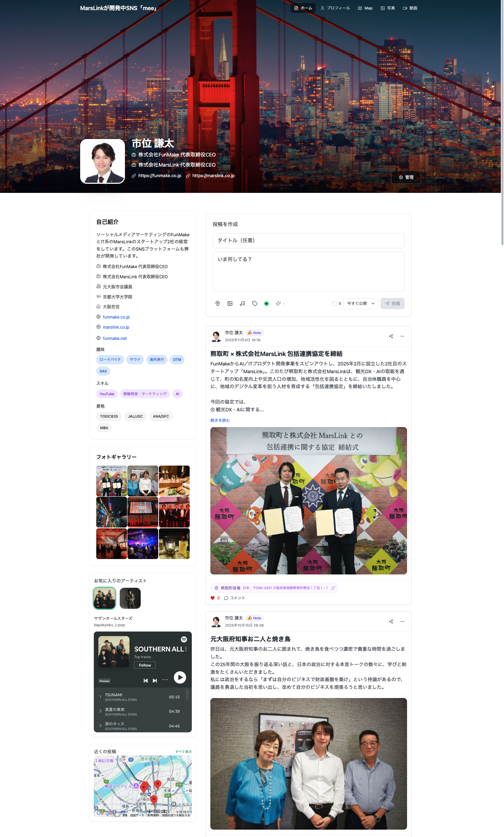
Task: Select the YouTube skill tag
Action: coord(107,394)
